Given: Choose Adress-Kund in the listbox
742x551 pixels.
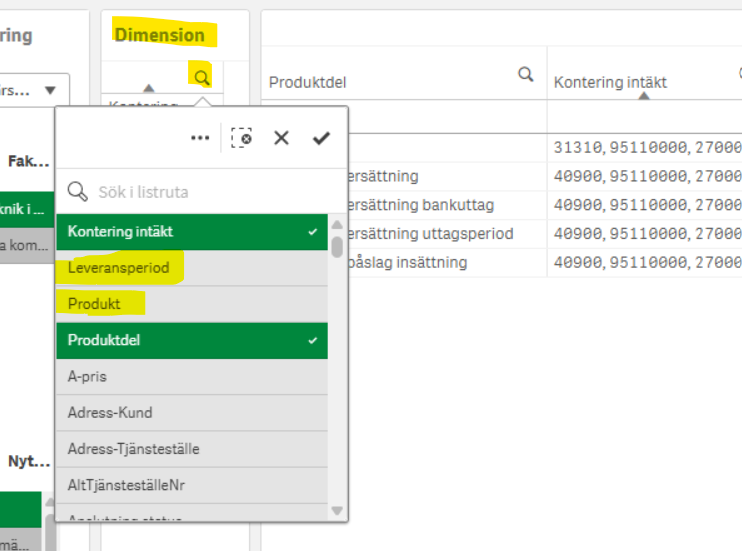Looking at the screenshot, I should [190, 413].
